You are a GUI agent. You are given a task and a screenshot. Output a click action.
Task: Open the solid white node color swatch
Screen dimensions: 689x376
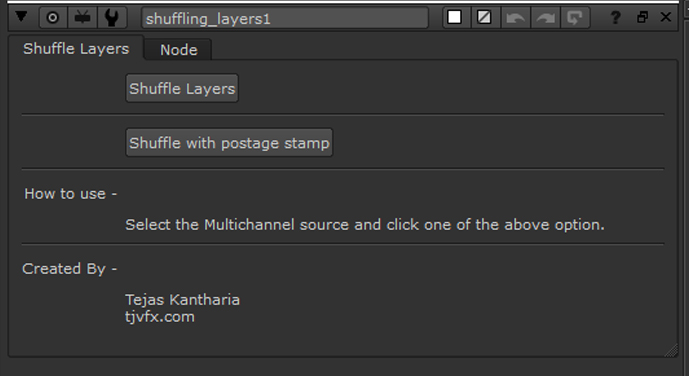pos(454,18)
